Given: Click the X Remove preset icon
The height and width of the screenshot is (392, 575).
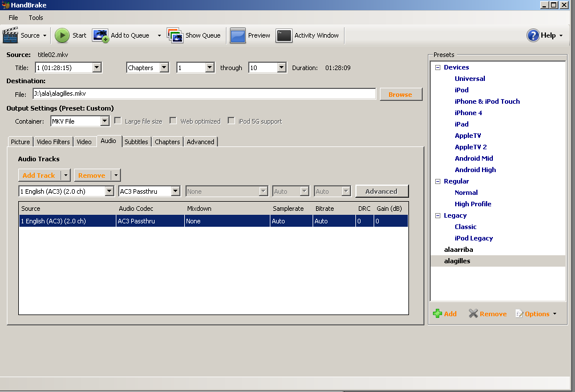Looking at the screenshot, I should pos(473,313).
